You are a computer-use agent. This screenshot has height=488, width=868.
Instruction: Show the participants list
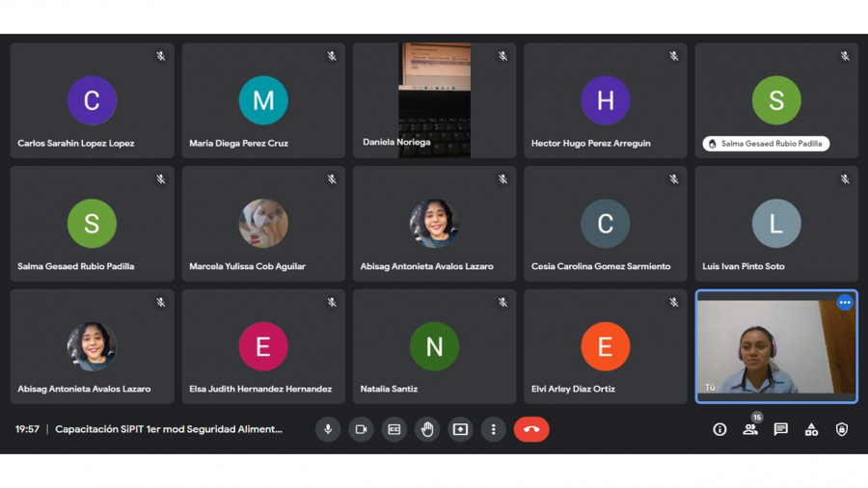click(750, 429)
